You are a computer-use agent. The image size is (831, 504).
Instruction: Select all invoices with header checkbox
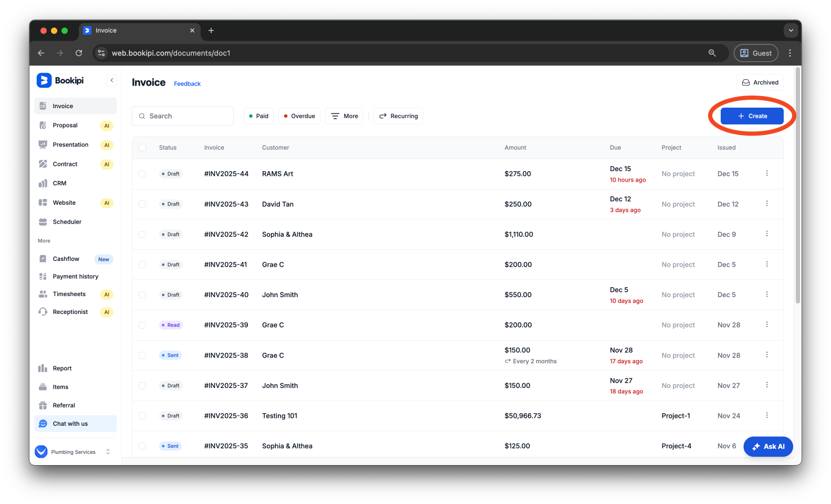click(x=142, y=148)
